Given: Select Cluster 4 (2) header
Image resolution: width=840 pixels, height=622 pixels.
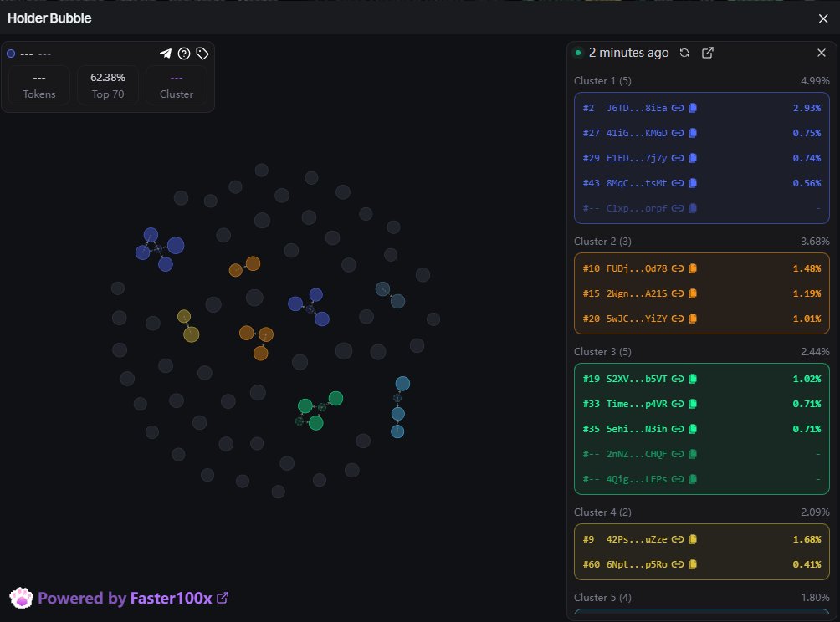Looking at the screenshot, I should [x=602, y=512].
